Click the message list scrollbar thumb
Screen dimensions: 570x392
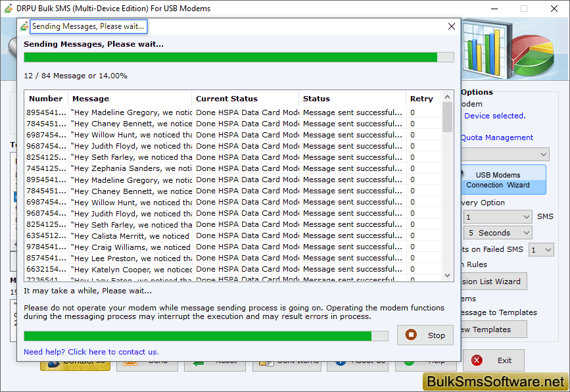(448, 117)
